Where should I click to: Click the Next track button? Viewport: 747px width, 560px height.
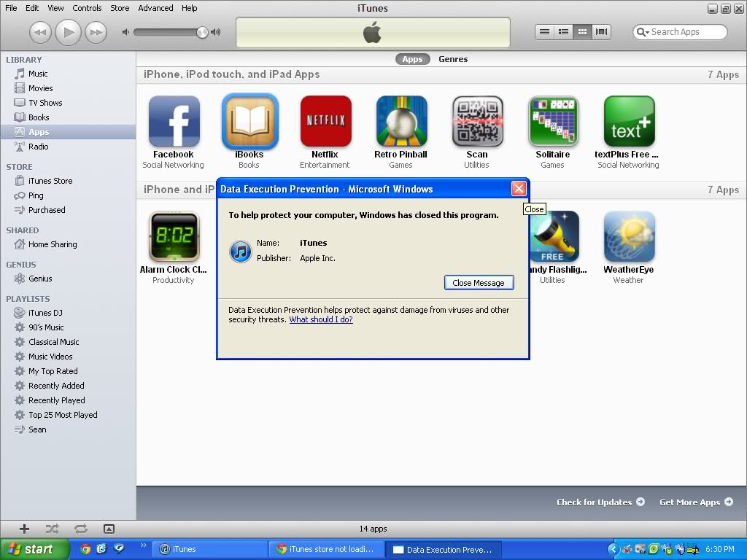click(x=96, y=32)
